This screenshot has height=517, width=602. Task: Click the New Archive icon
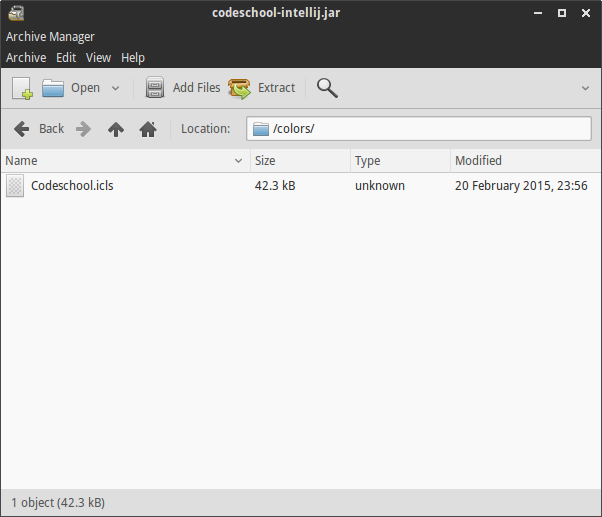click(22, 88)
